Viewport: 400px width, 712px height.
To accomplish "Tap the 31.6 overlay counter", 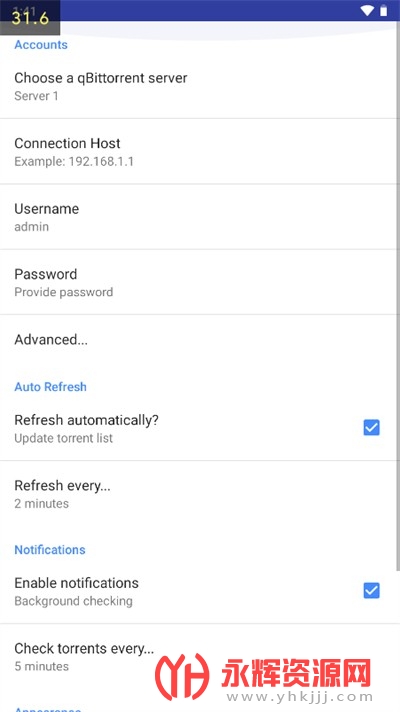I will (x=30, y=18).
